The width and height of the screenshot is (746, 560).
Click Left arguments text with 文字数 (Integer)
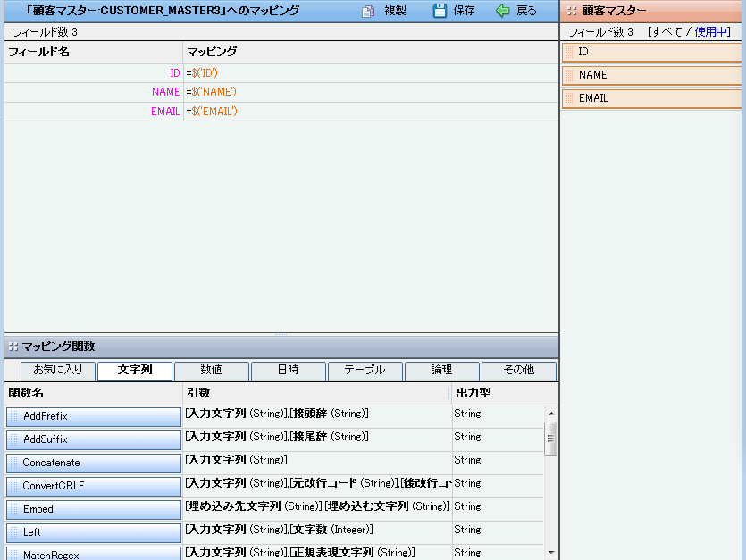[x=280, y=530]
